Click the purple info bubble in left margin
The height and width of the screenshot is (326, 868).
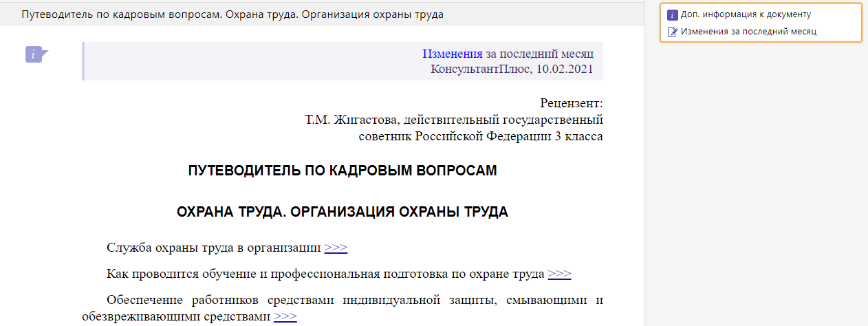[35, 54]
